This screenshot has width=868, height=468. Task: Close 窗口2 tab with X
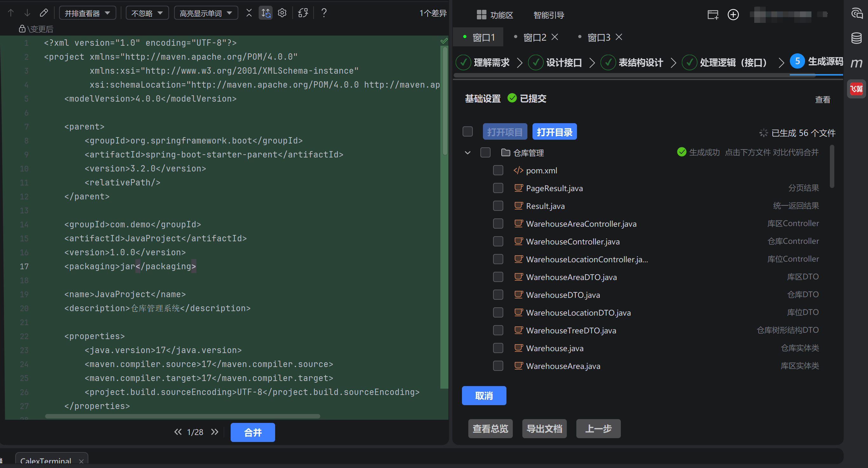click(x=555, y=37)
